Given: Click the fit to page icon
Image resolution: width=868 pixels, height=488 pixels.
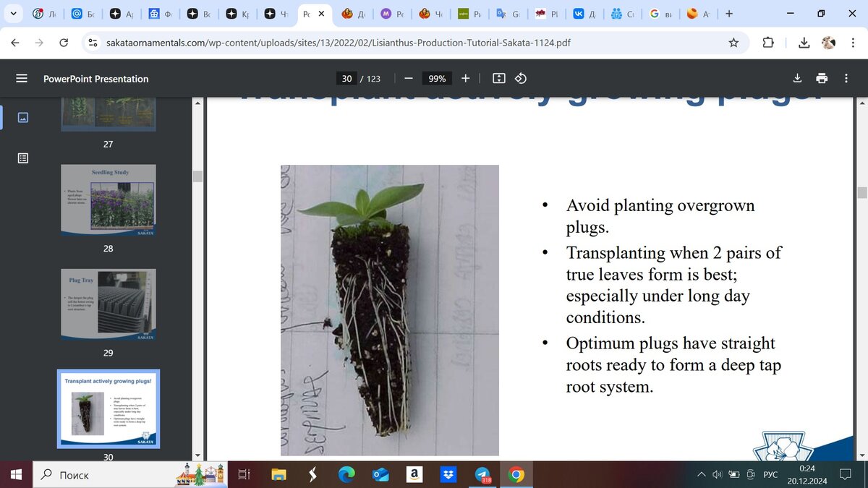Looking at the screenshot, I should [498, 78].
